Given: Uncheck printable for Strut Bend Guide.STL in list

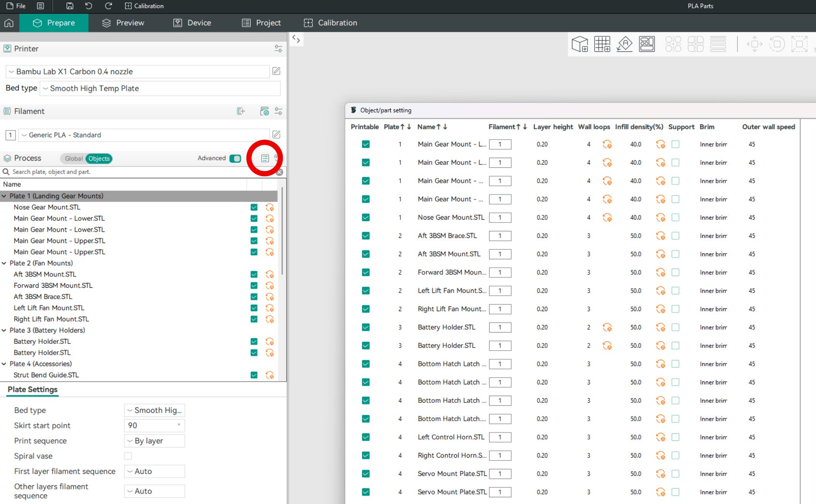Looking at the screenshot, I should coord(254,375).
